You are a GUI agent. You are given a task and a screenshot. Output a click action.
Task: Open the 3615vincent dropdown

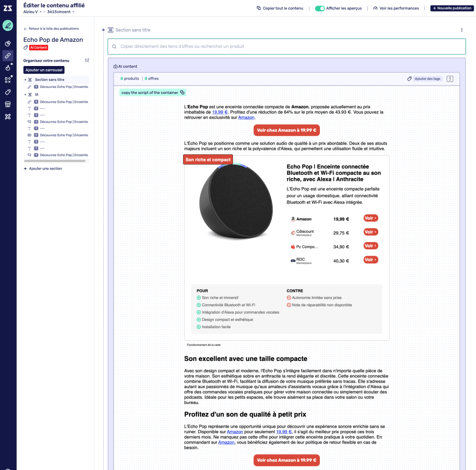[x=60, y=12]
